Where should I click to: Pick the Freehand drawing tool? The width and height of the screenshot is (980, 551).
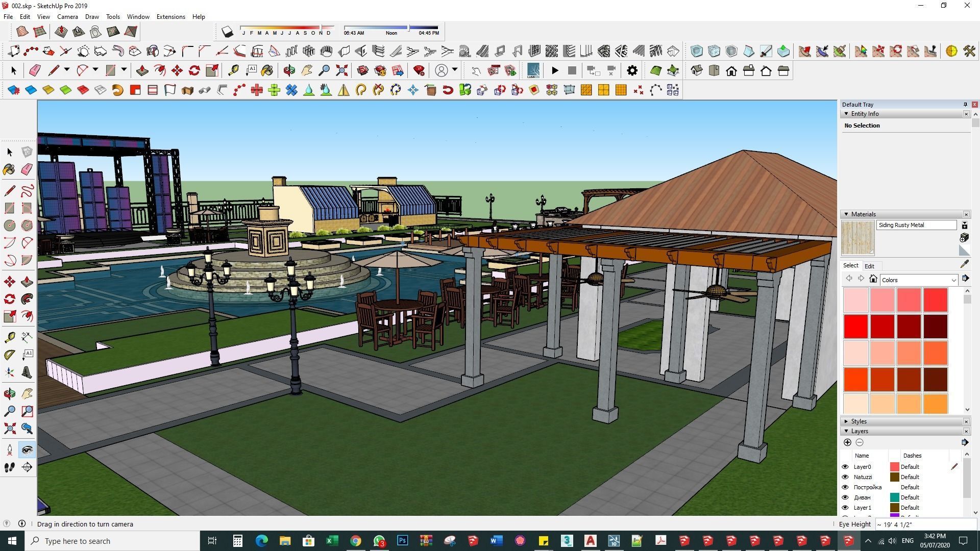27,191
